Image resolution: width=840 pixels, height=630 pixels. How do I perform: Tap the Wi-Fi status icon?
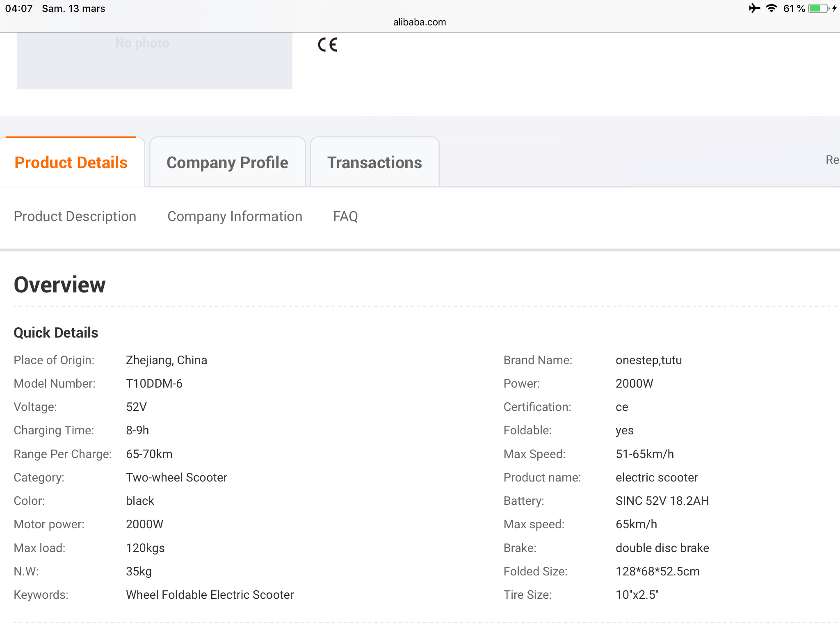pyautogui.click(x=771, y=8)
